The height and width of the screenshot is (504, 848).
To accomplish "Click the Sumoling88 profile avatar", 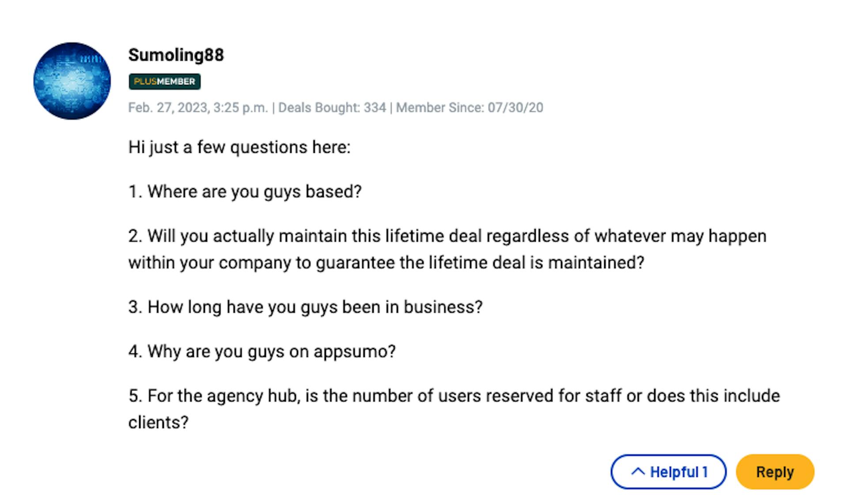I will point(72,81).
